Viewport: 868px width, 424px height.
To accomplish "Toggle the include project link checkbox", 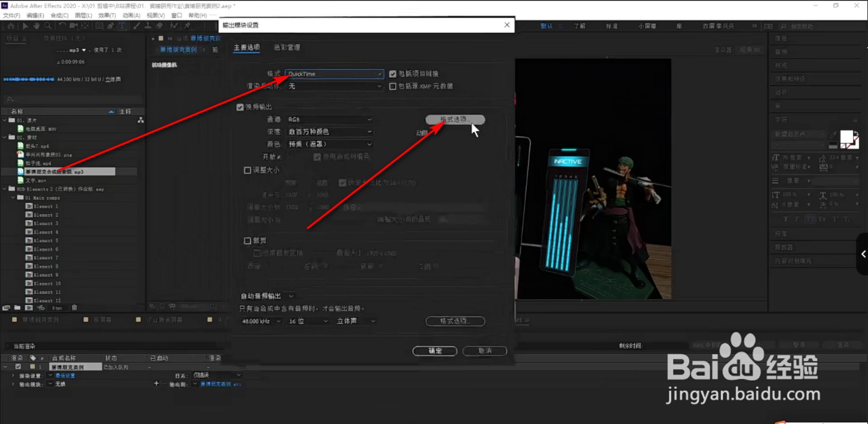I will (x=393, y=74).
